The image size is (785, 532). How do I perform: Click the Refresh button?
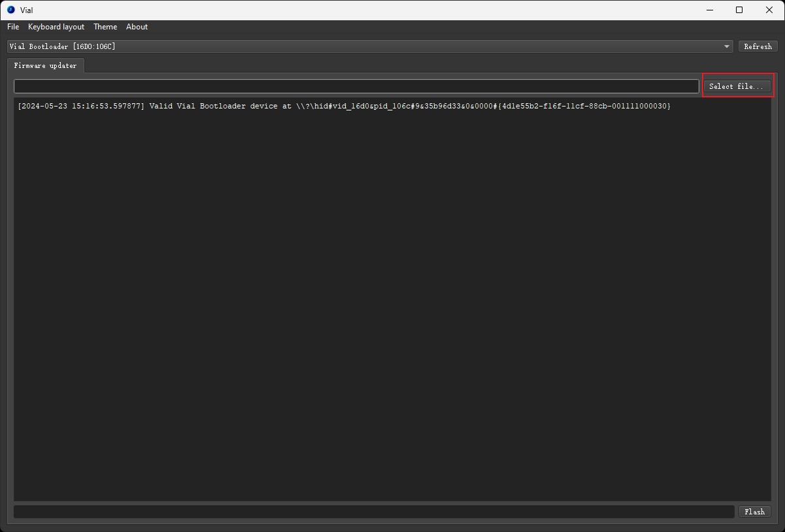(x=758, y=46)
